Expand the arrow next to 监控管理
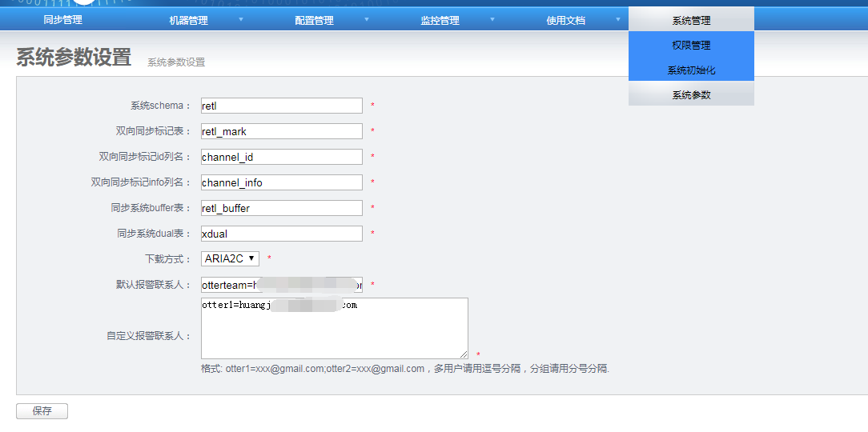The width and height of the screenshot is (868, 432). [492, 19]
